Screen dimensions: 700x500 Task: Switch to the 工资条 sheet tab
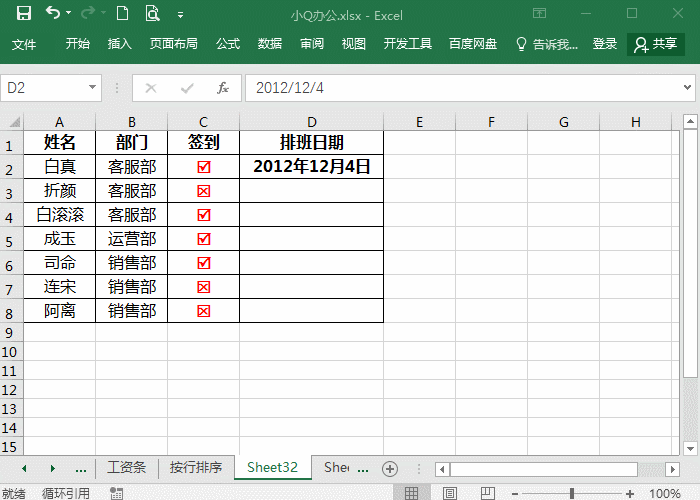[126, 467]
